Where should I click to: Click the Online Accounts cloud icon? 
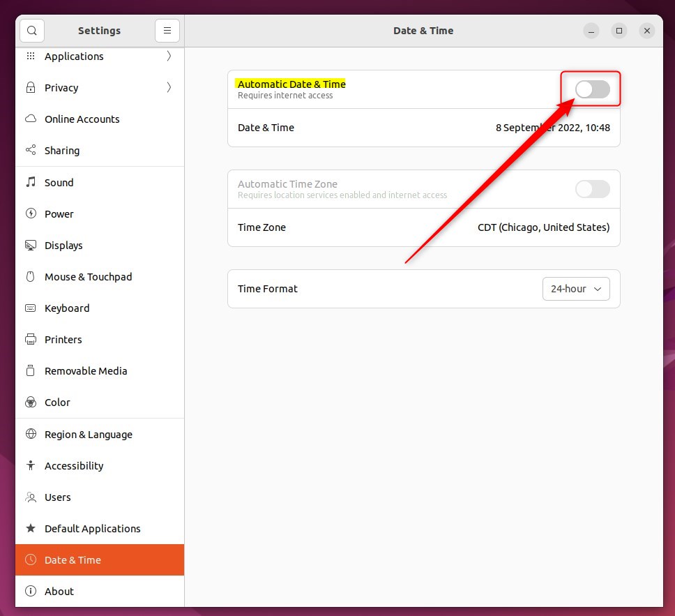click(31, 119)
